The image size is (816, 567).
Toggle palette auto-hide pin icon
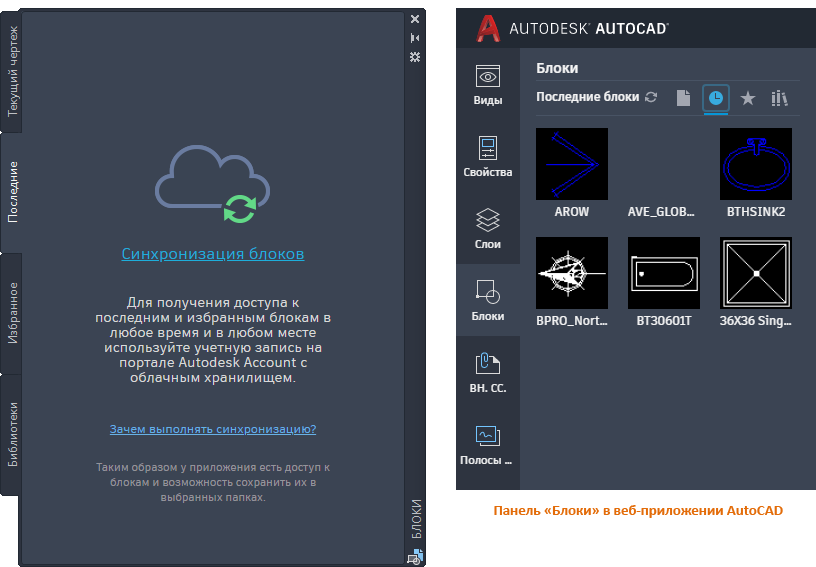pyautogui.click(x=415, y=38)
